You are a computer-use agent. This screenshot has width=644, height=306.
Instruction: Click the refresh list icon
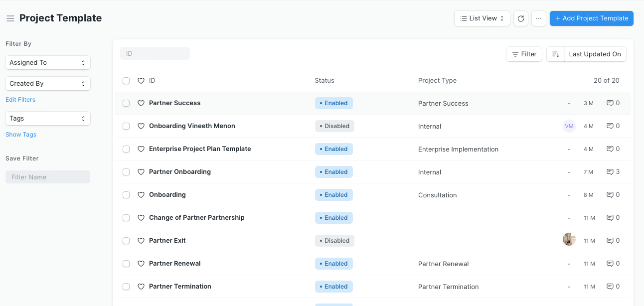[521, 18]
